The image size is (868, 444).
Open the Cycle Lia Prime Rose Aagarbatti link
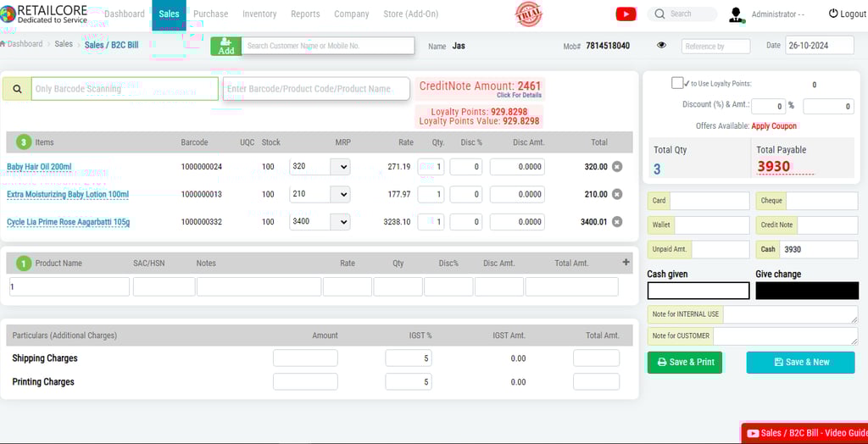click(68, 222)
